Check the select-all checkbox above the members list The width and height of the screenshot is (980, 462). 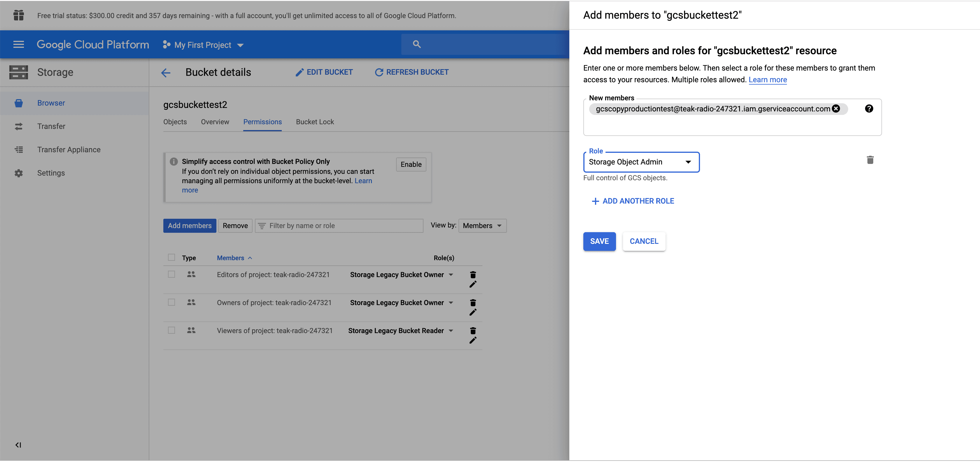pyautogui.click(x=171, y=258)
